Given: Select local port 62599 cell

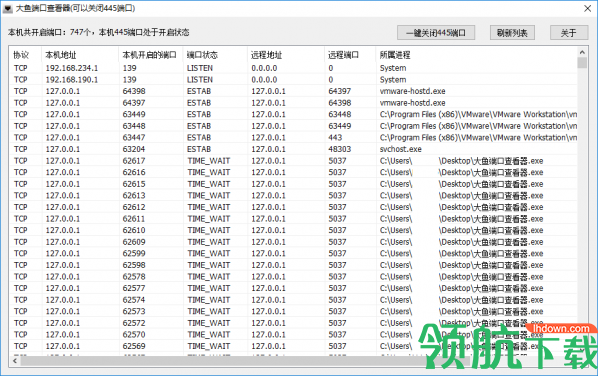Looking at the screenshot, I should 134,254.
